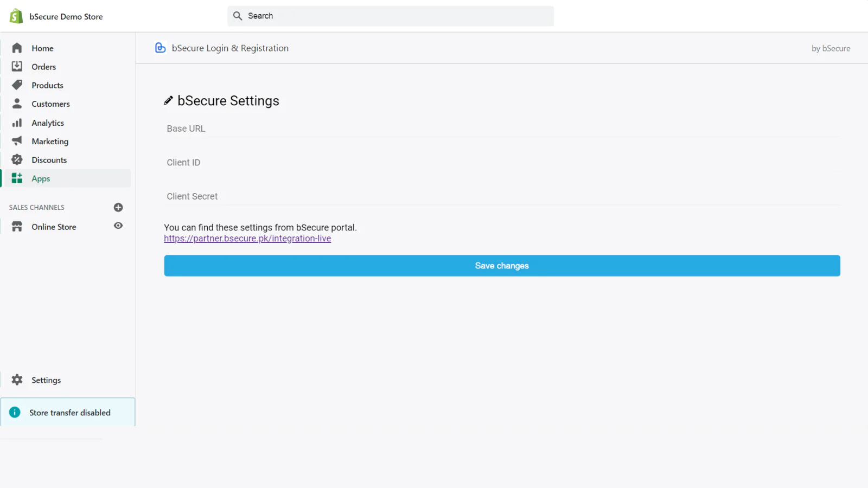Open the partner.bsecure.pk integration link
Image resolution: width=868 pixels, height=488 pixels.
[247, 239]
